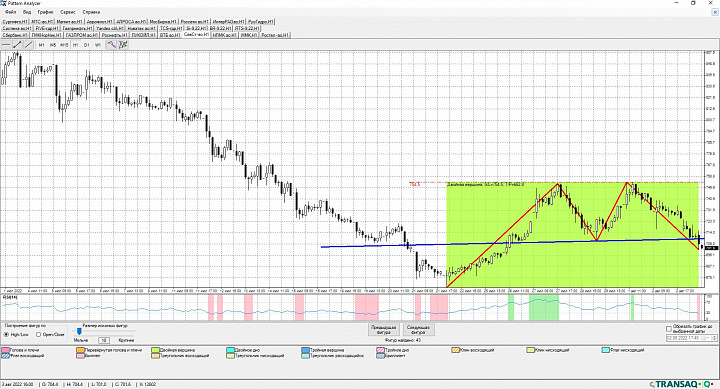The width and height of the screenshot is (720, 389).
Task: Click the Pattern Analyzer title bar icon
Action: click(3, 3)
